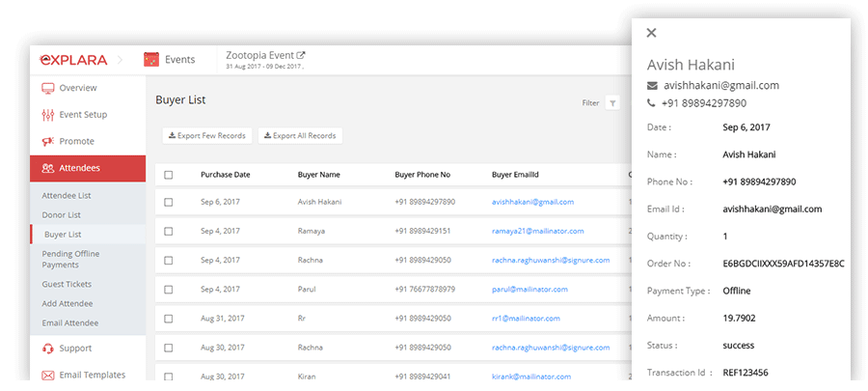Image resolution: width=868 pixels, height=391 pixels.
Task: Click parul@mailinator.com email link
Action: click(529, 289)
